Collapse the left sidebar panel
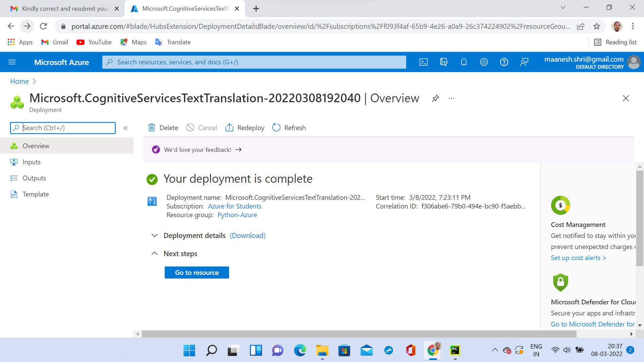The height and width of the screenshot is (362, 644). [126, 128]
